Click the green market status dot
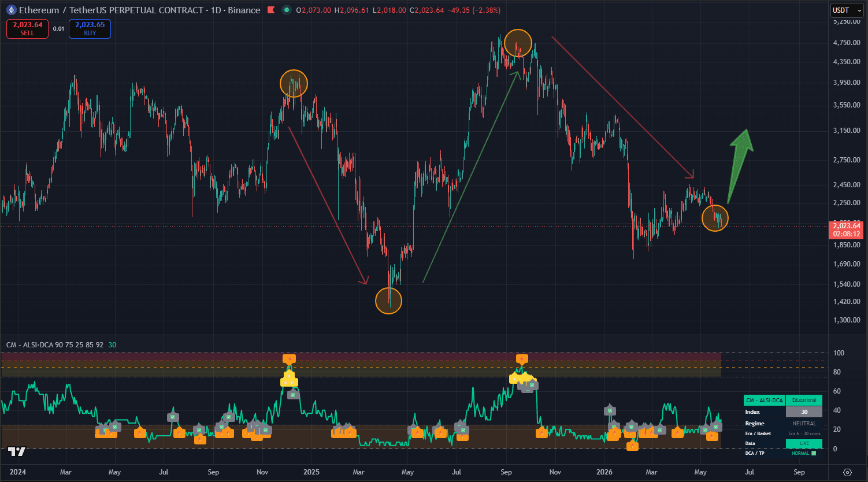 286,10
